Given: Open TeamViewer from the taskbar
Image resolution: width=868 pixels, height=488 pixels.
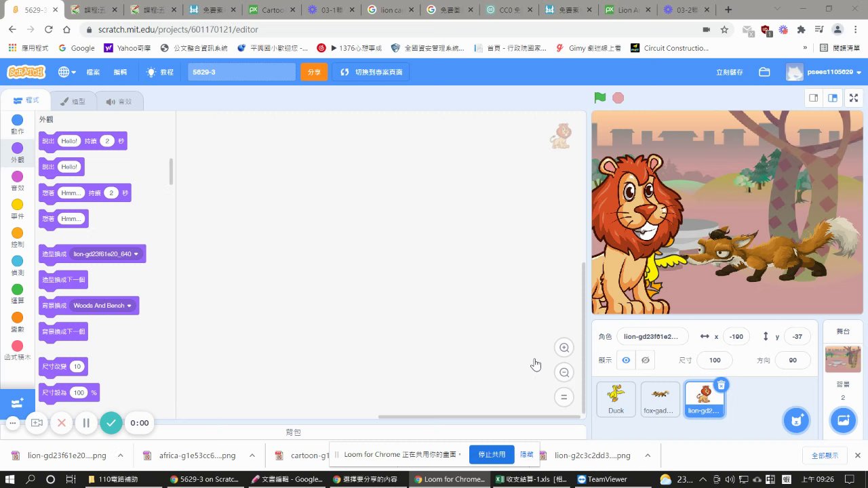Looking at the screenshot, I should (x=601, y=479).
